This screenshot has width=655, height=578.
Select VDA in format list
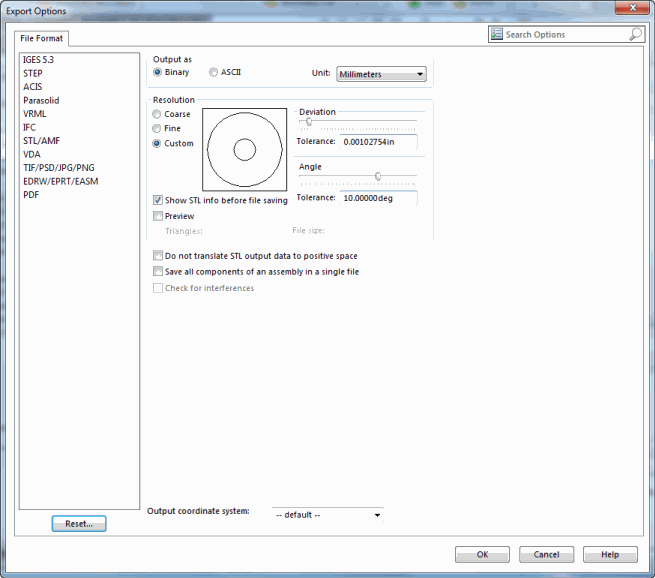[x=32, y=155]
